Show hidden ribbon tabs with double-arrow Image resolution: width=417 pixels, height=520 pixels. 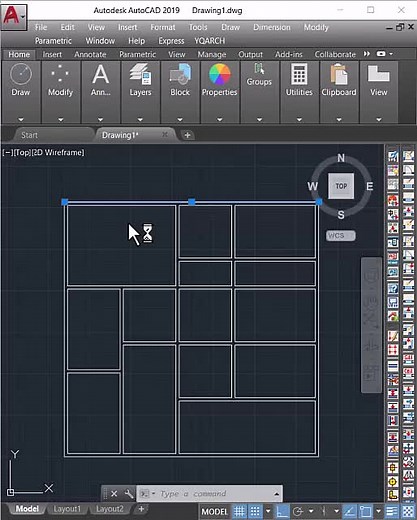[367, 54]
